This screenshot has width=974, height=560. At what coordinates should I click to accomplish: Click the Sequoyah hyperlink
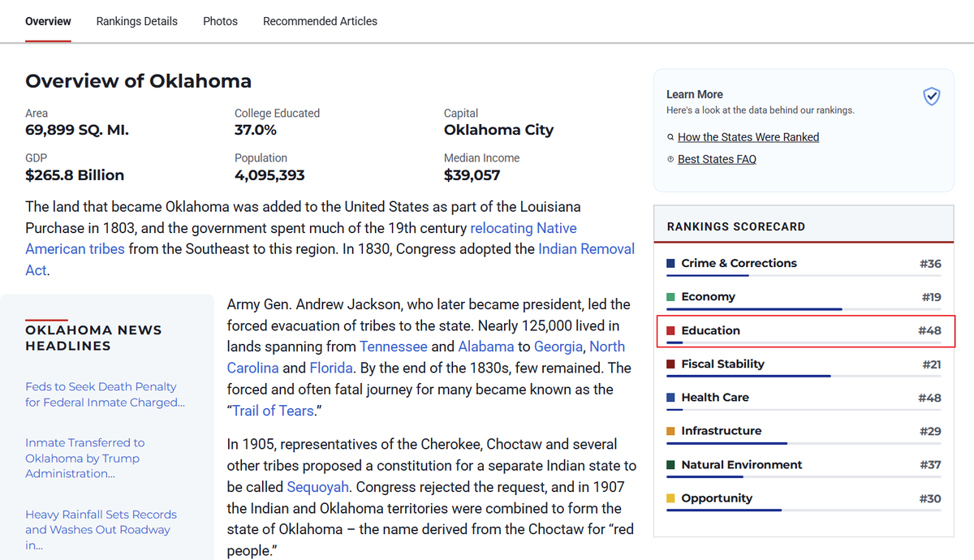tap(318, 487)
